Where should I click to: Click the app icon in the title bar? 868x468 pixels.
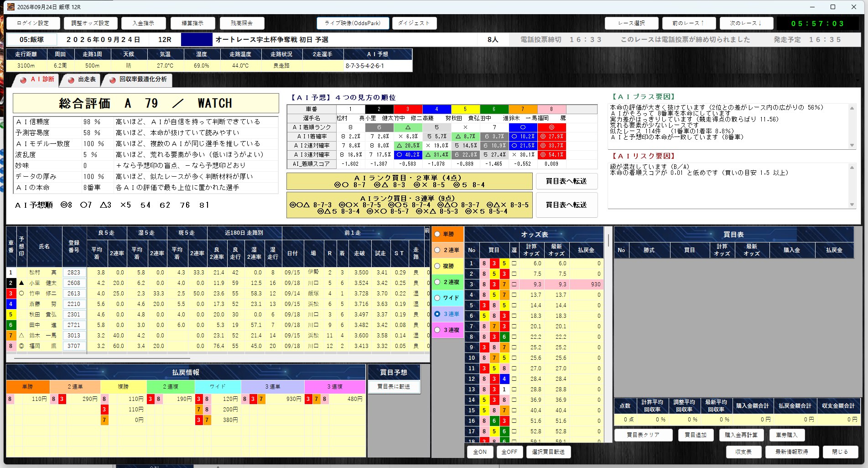click(11, 7)
